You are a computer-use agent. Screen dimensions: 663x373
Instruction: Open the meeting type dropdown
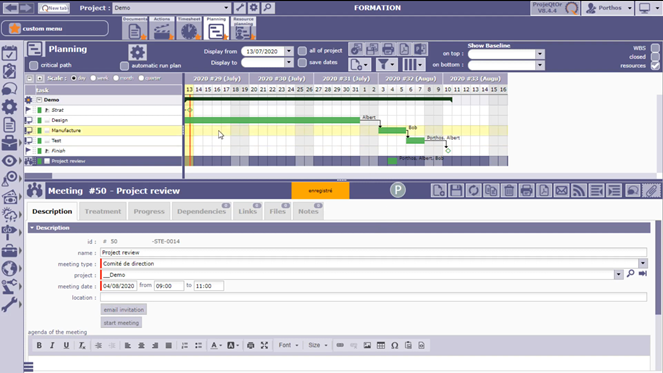tap(643, 263)
